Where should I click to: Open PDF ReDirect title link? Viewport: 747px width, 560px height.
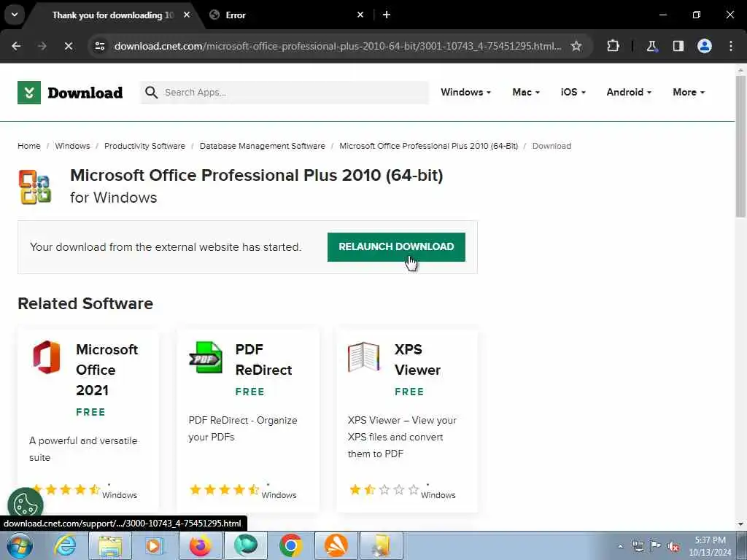pos(263,359)
